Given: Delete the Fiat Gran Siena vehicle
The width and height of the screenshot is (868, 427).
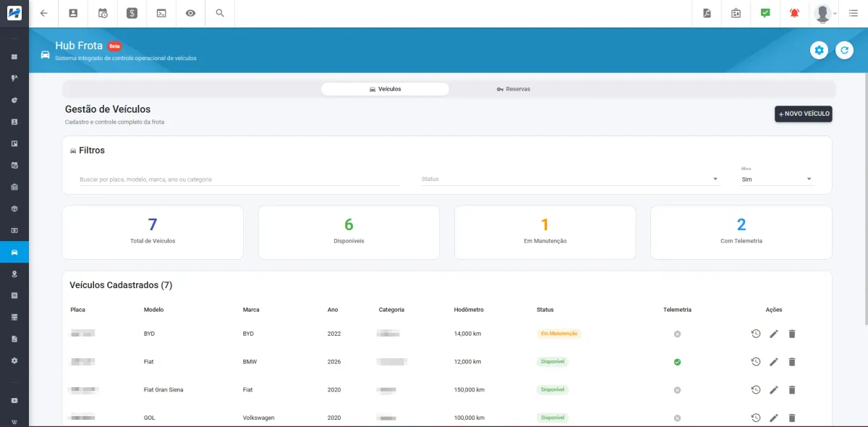Looking at the screenshot, I should tap(792, 389).
